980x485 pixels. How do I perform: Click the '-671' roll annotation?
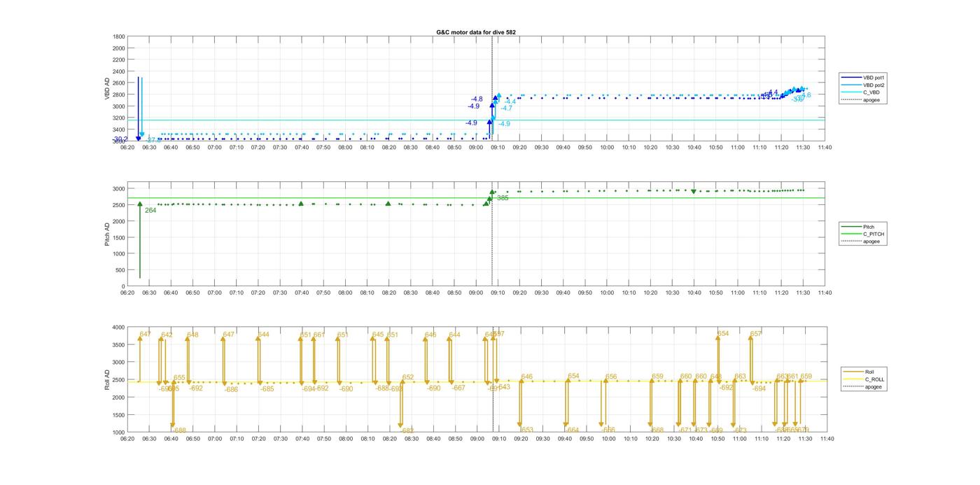tap(685, 430)
